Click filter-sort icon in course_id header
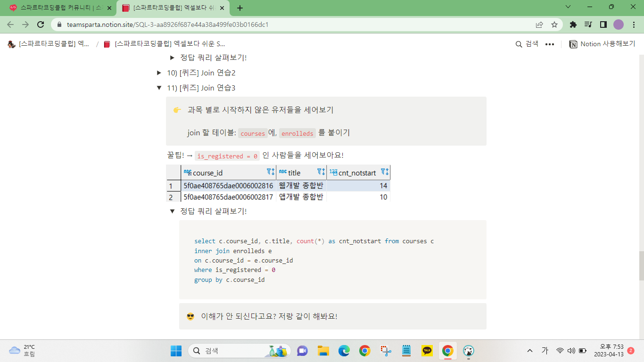Image resolution: width=644 pixels, height=362 pixels. point(271,172)
